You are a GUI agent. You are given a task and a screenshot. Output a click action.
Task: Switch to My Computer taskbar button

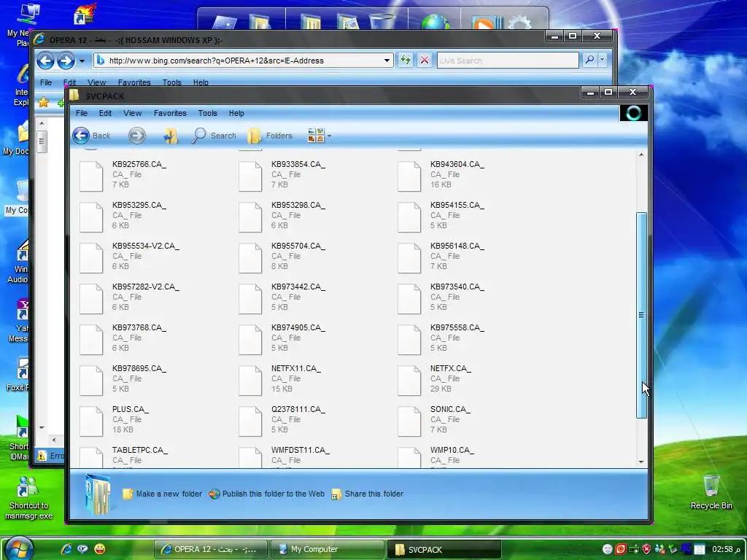pyautogui.click(x=328, y=549)
